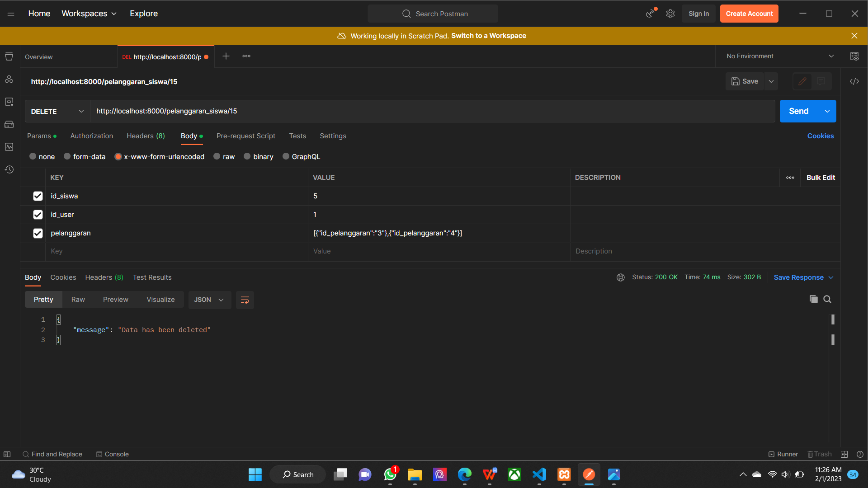The image size is (868, 488).
Task: Uncheck the id_siswa parameter row
Action: click(x=38, y=196)
